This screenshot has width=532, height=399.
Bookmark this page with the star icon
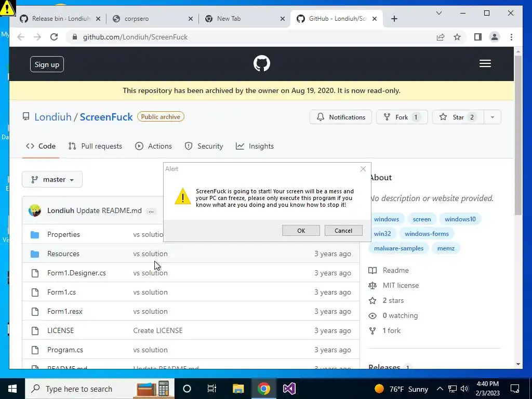click(x=457, y=37)
